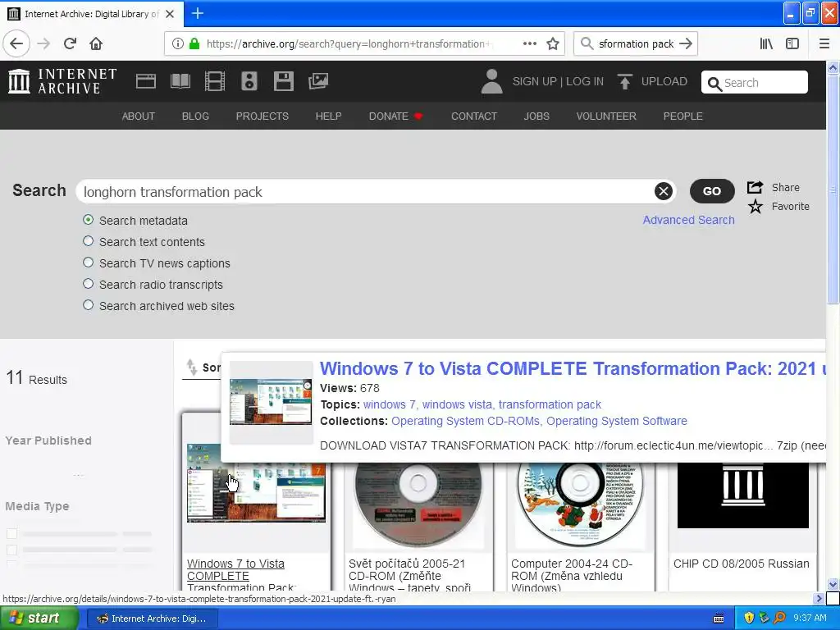Screen dimensions: 840x630
Task: Select Search radio transcripts option
Action: point(89,284)
